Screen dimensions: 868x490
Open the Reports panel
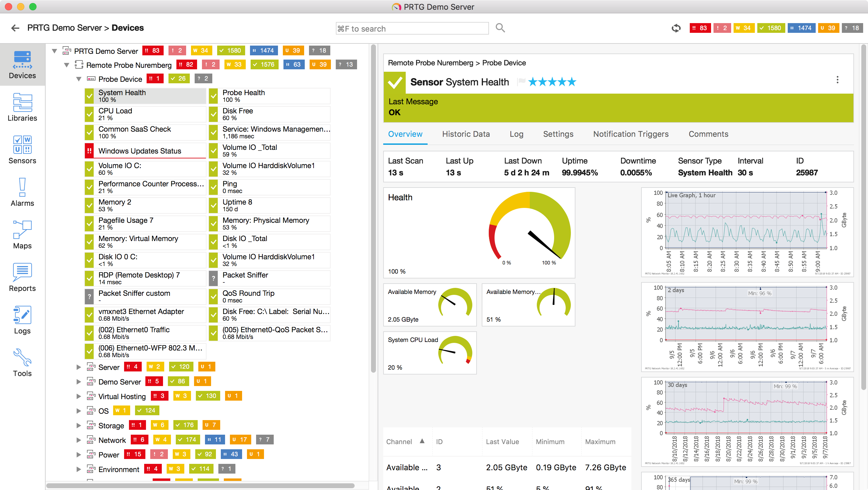[x=23, y=280]
